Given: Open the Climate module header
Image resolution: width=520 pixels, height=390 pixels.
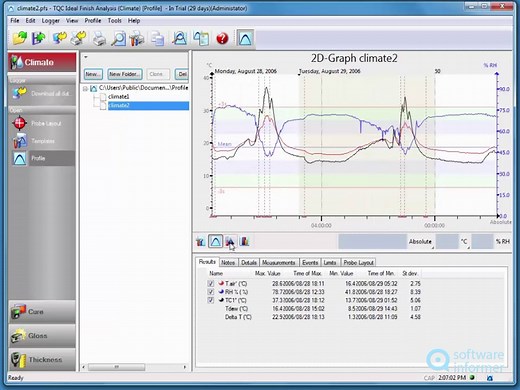Looking at the screenshot, I should [x=42, y=62].
